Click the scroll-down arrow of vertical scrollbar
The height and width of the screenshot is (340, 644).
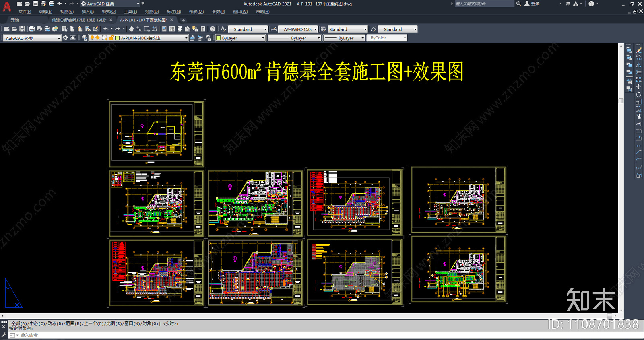(621, 310)
